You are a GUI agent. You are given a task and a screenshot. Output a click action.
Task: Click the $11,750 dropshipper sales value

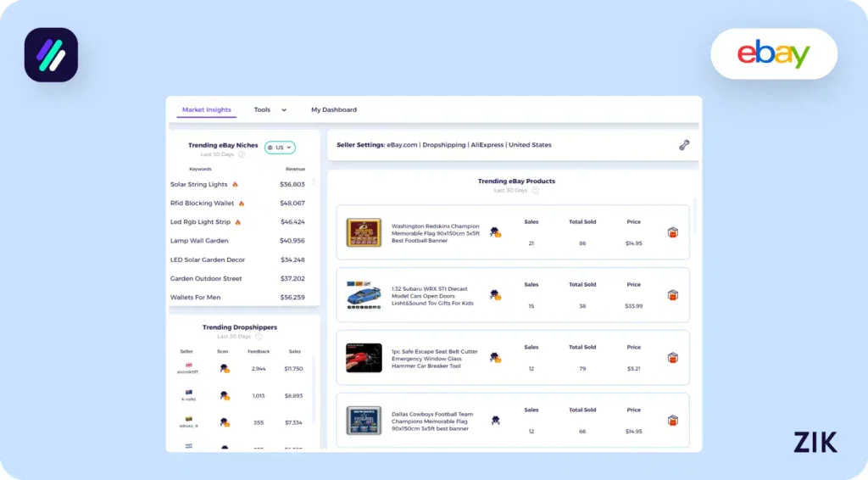tap(294, 369)
